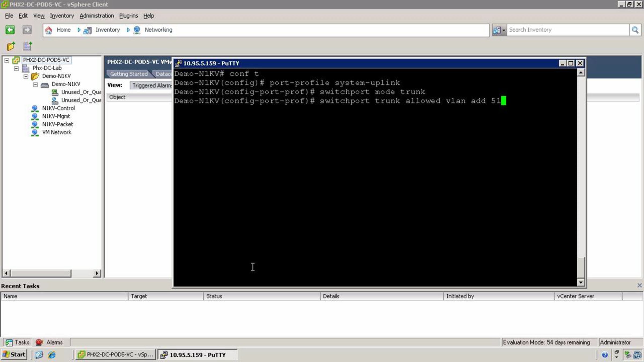Switch to the Getting Started tab
Screen dimensions: 644x362
[x=129, y=74]
